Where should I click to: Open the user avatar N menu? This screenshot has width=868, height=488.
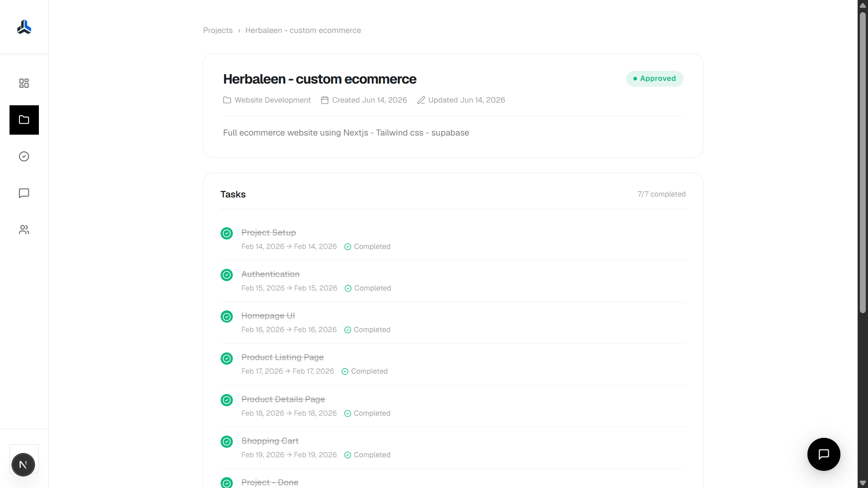click(23, 465)
